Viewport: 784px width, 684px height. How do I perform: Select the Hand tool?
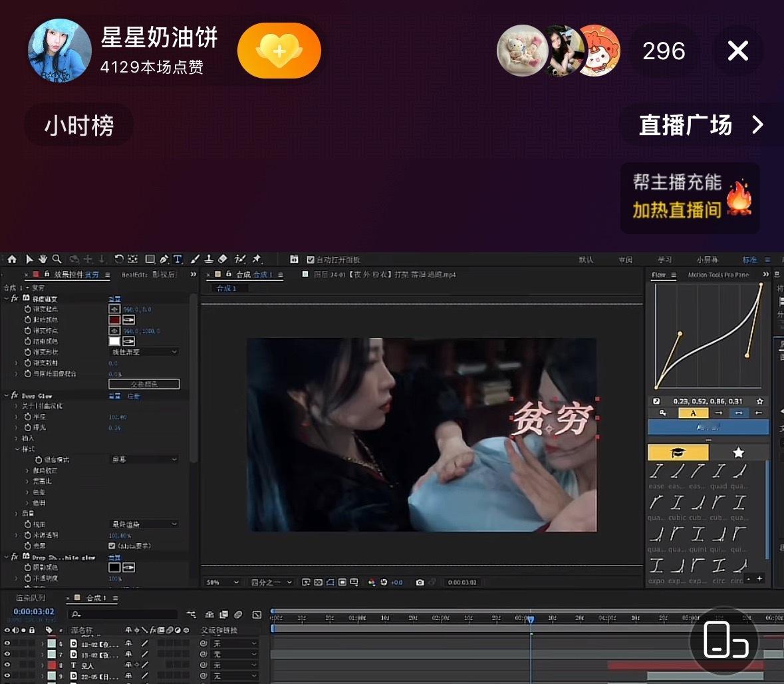[43, 259]
